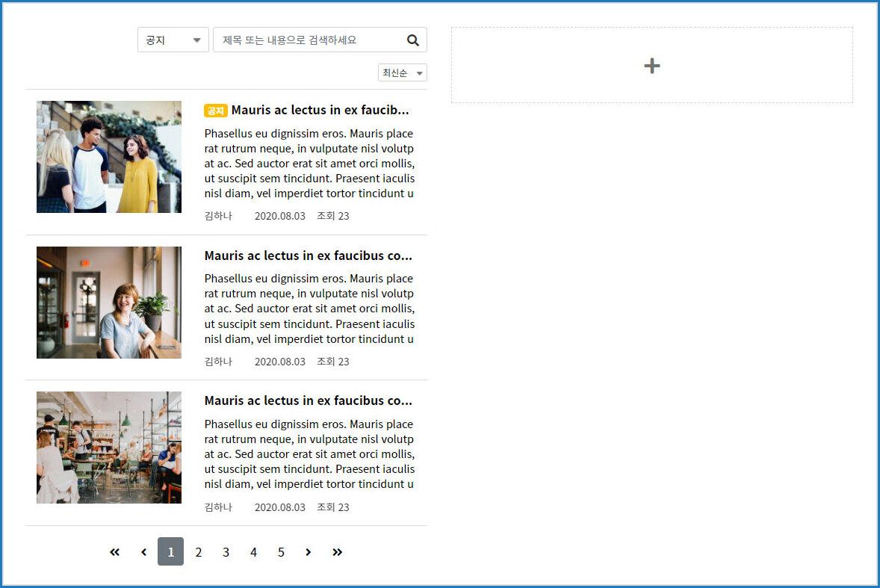The width and height of the screenshot is (880, 588).
Task: Select page 1 in pagination
Action: point(170,552)
